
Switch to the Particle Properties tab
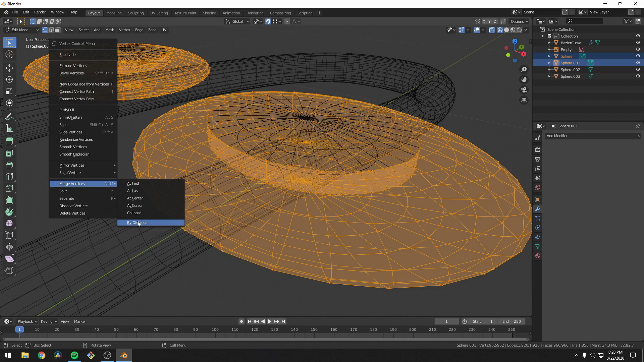(x=538, y=218)
